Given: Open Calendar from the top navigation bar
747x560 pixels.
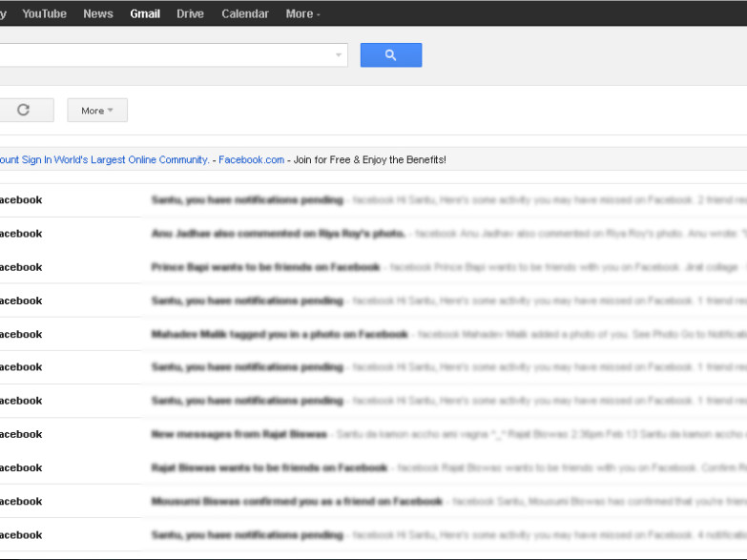Looking at the screenshot, I should (x=245, y=13).
